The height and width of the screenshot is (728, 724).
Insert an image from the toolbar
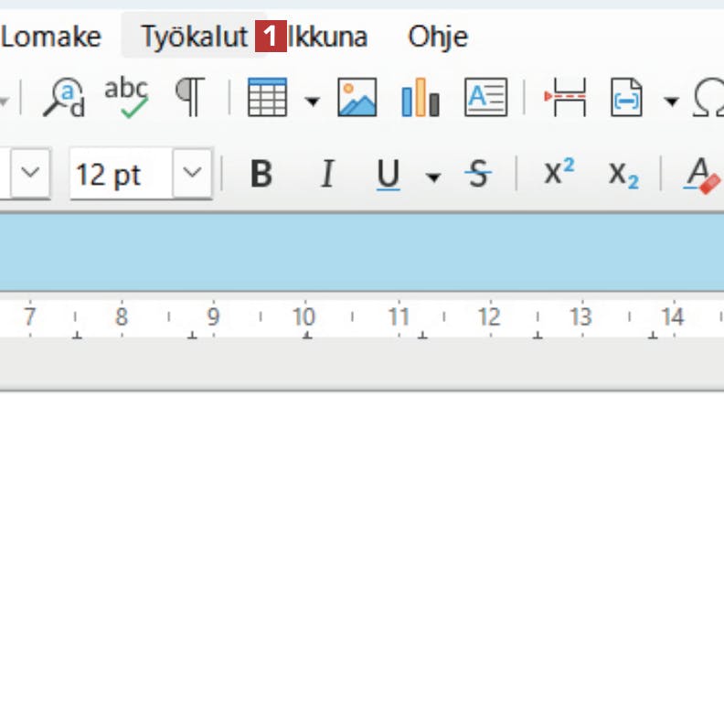tap(357, 97)
